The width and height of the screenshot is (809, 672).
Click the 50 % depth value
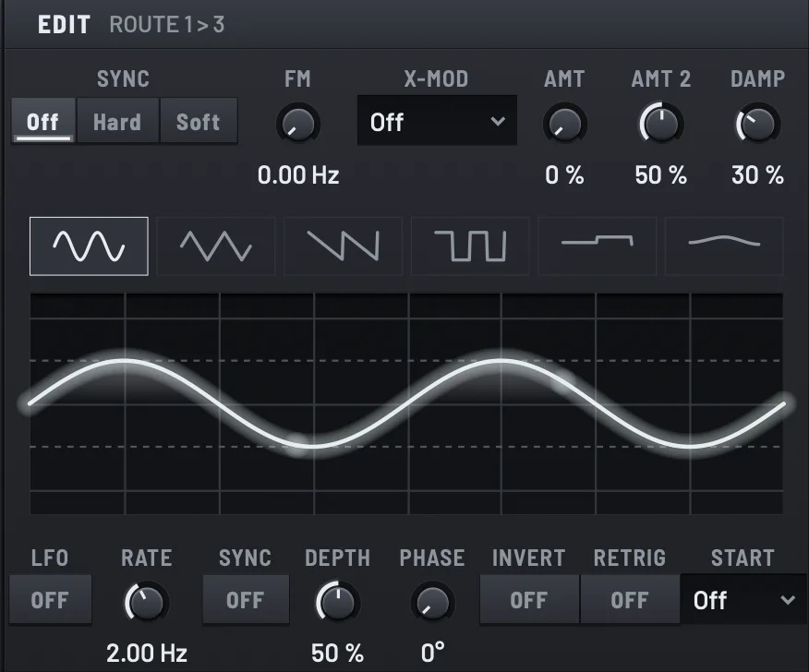pyautogui.click(x=337, y=653)
